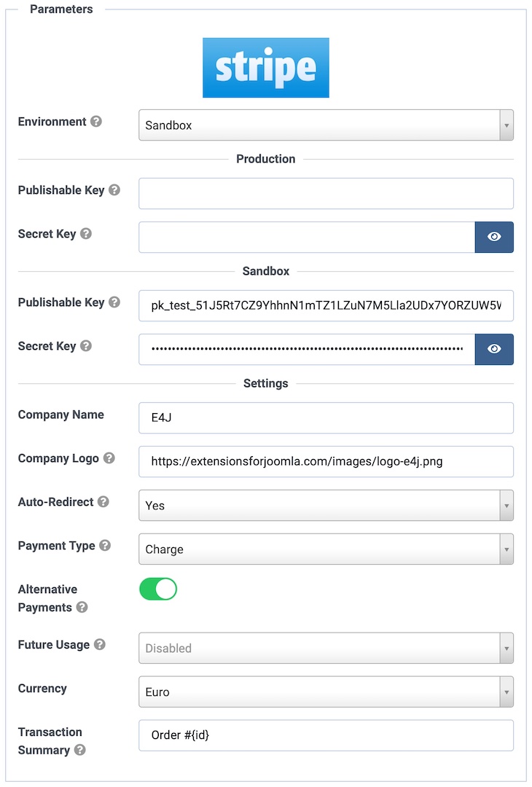Click help icon beside Sandbox Secret Key
The height and width of the screenshot is (787, 532).
(x=85, y=346)
